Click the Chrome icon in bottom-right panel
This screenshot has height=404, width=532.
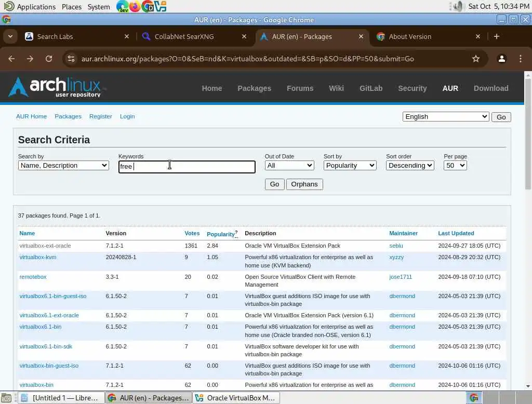click(474, 398)
